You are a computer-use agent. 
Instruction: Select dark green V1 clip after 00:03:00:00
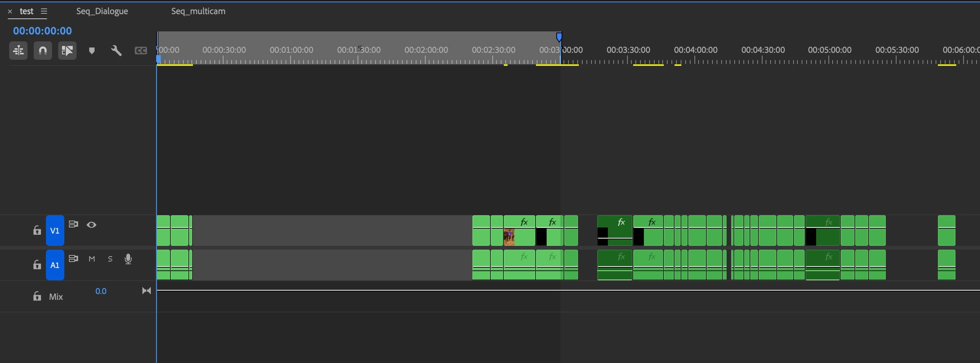615,231
